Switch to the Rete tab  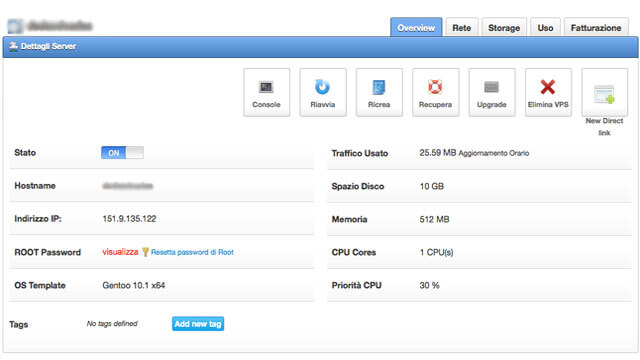click(462, 27)
